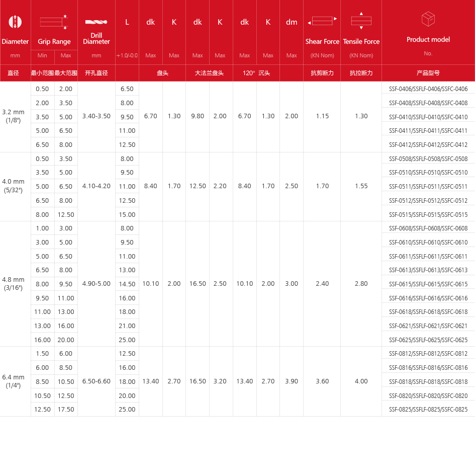475x476 pixels.
Task: Open product SSF-0515/SSFLF-0515/SSFC-0515 entry
Action: 428,215
